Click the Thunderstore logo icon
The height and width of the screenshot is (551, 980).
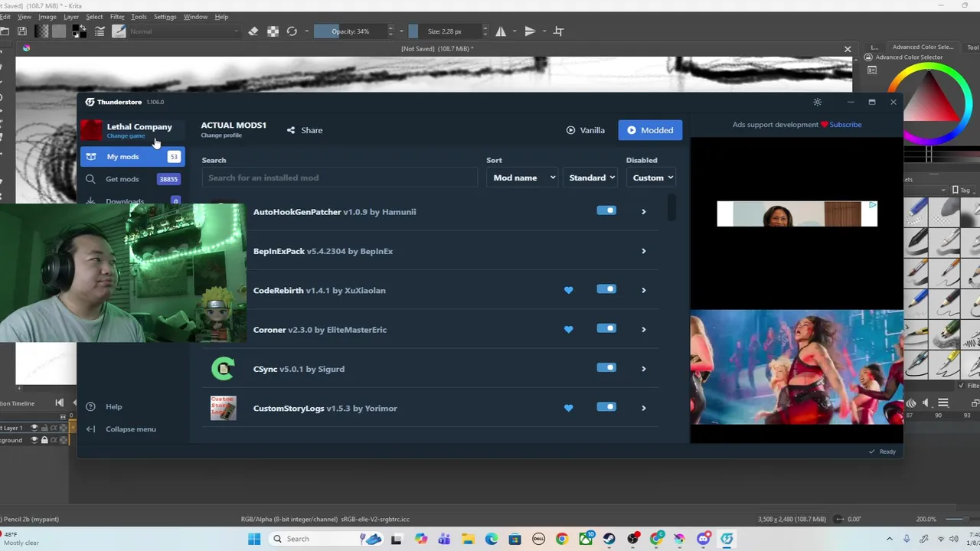pos(90,102)
